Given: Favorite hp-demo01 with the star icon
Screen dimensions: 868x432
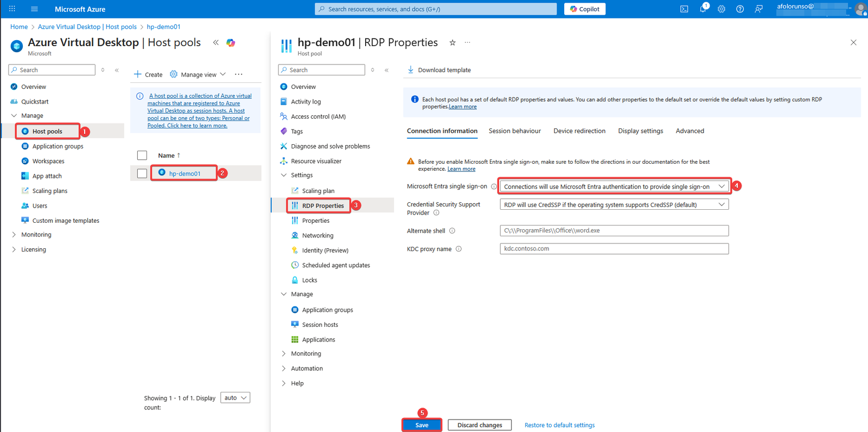Looking at the screenshot, I should click(x=452, y=43).
